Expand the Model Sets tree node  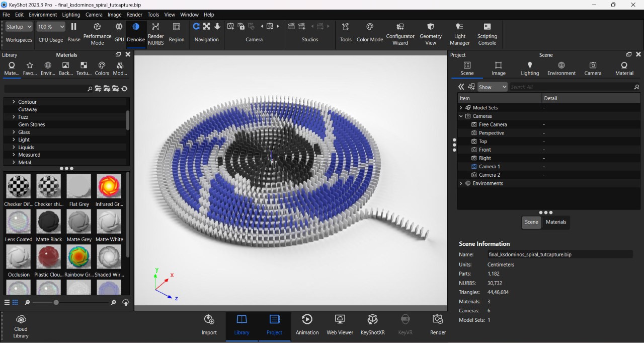pyautogui.click(x=461, y=108)
